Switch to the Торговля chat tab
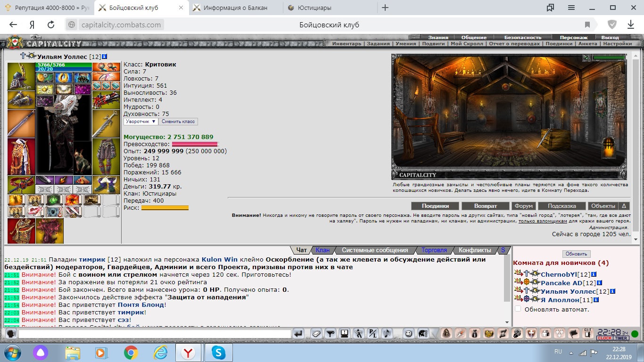The height and width of the screenshot is (362, 644). pos(434,250)
